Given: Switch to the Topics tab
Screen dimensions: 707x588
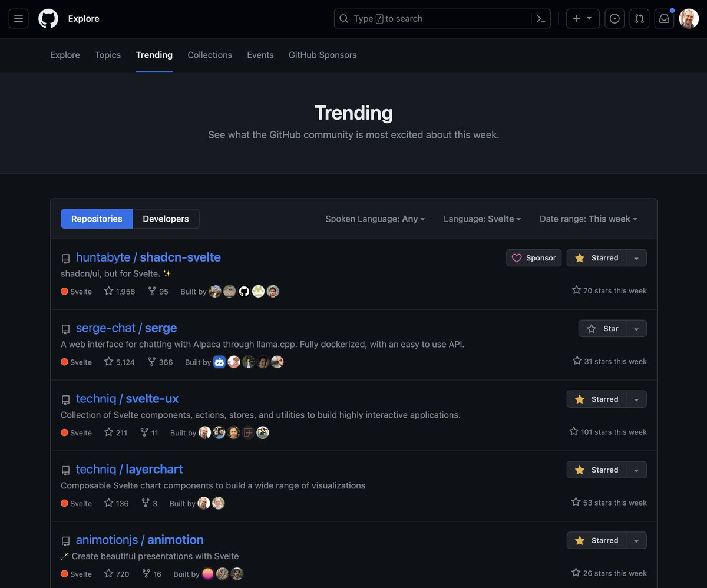Looking at the screenshot, I should (x=107, y=55).
